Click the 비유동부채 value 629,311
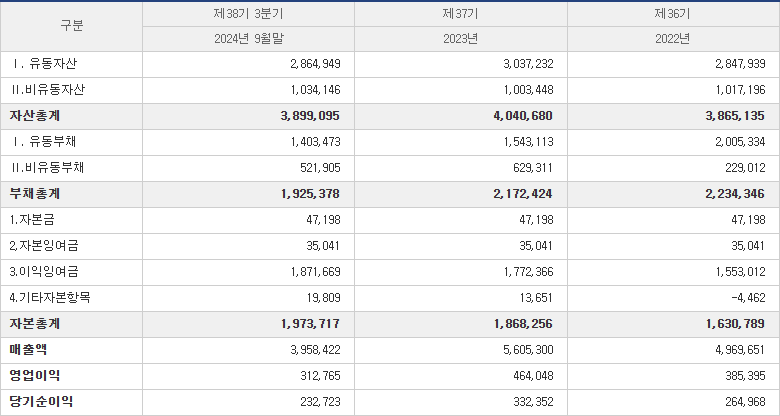 pyautogui.click(x=533, y=168)
